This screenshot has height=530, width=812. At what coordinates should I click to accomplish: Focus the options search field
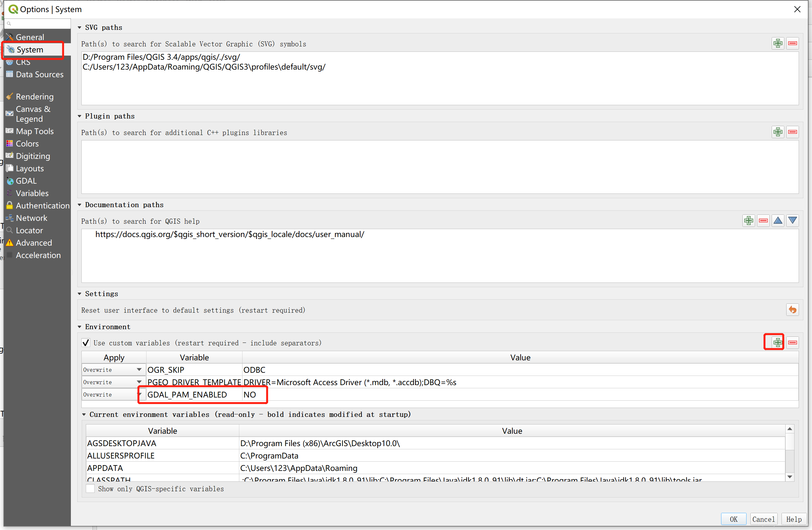click(x=38, y=24)
